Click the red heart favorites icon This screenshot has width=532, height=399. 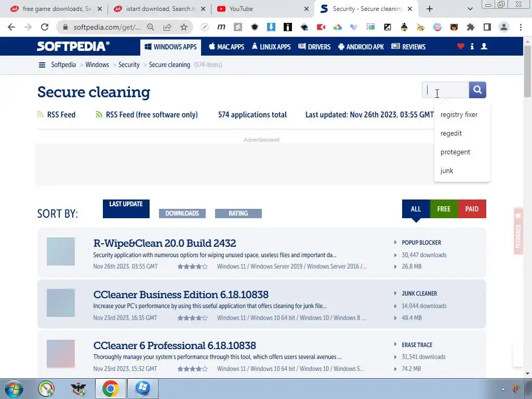(460, 46)
